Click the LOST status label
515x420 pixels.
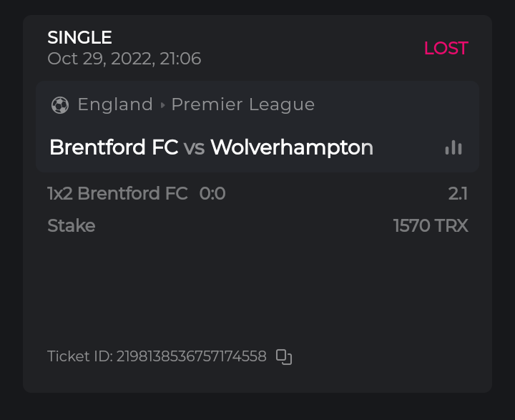pos(446,48)
